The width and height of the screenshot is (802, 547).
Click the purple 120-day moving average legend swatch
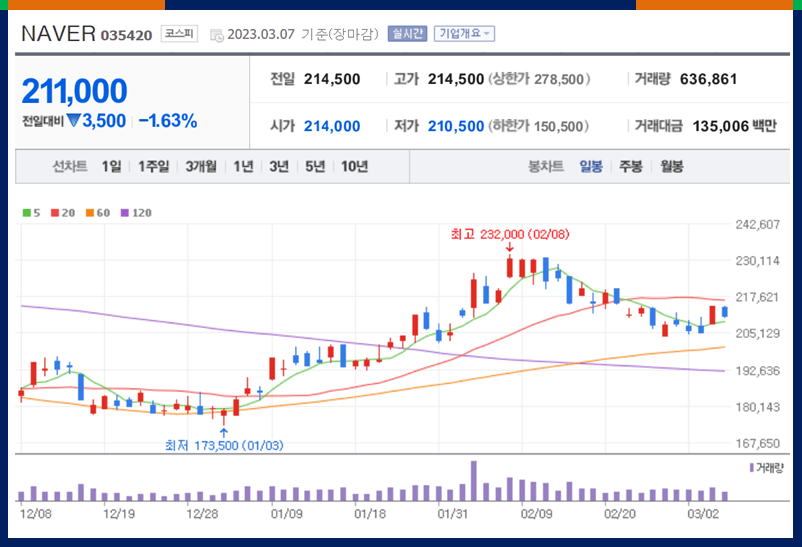pos(125,213)
